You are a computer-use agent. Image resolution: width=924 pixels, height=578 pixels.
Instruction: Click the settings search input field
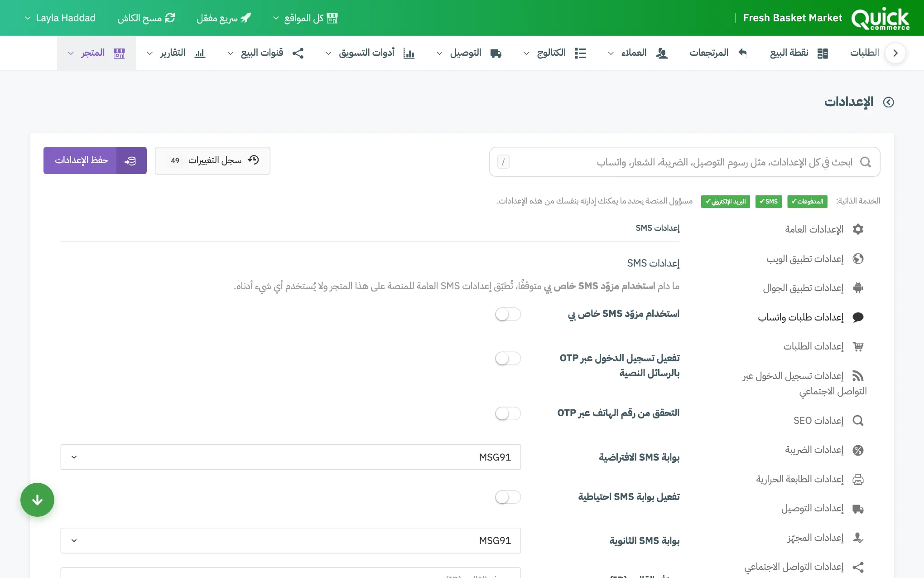[x=685, y=162]
